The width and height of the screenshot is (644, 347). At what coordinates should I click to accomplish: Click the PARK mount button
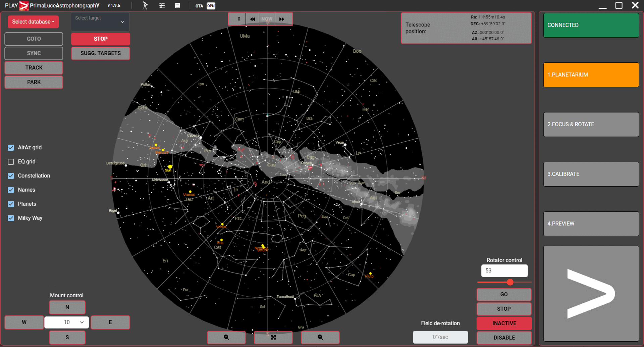pyautogui.click(x=34, y=82)
